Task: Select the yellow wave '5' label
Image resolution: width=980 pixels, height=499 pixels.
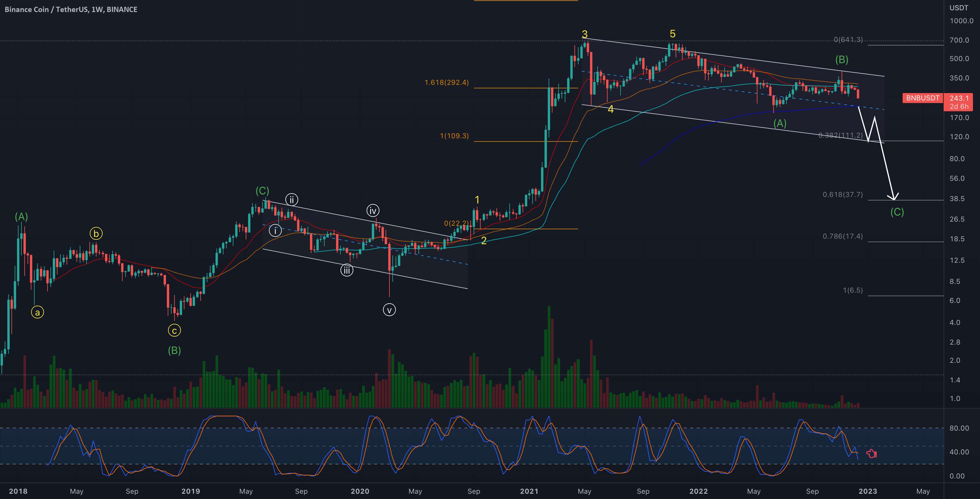Action: tap(672, 34)
